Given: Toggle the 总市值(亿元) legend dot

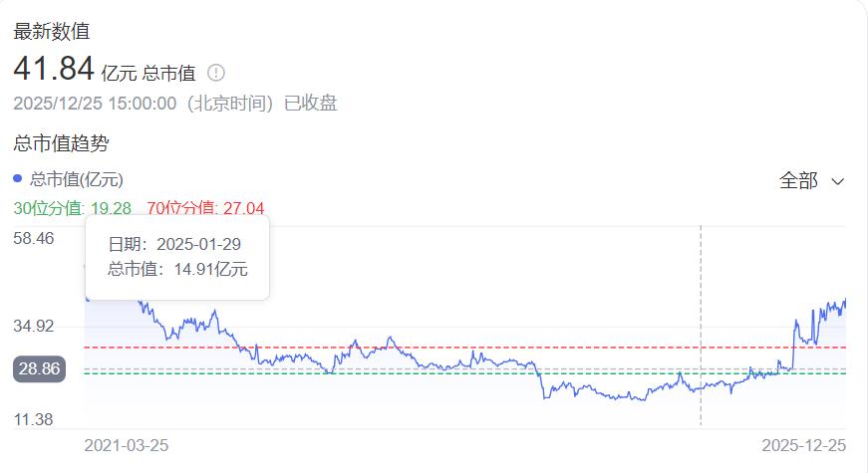Looking at the screenshot, I should click(17, 179).
